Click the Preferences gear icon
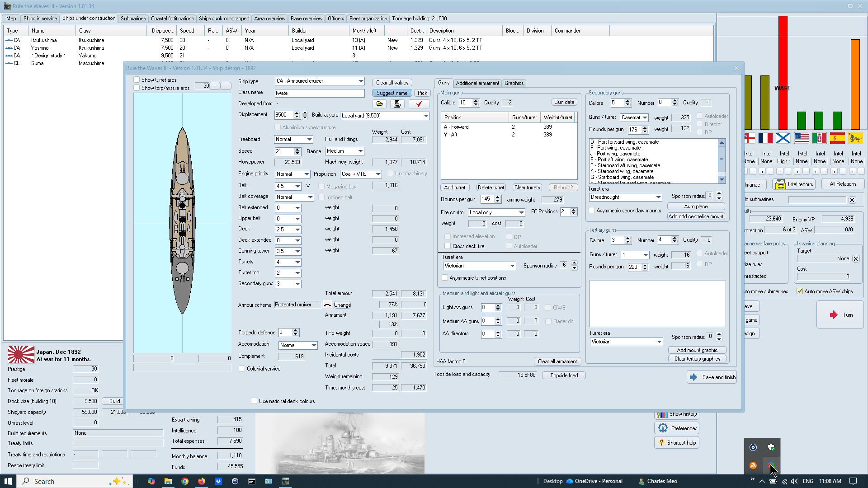 tap(663, 428)
